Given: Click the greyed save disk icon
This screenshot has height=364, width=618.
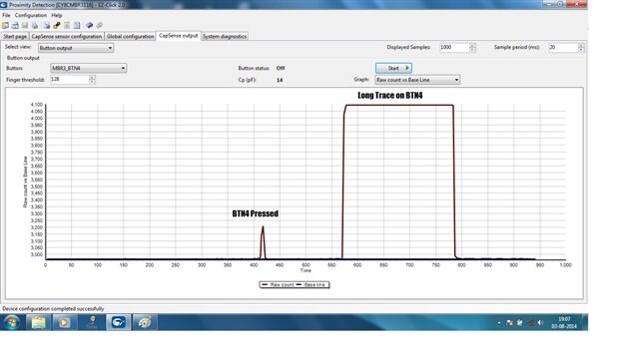Looking at the screenshot, I should pos(25,26).
